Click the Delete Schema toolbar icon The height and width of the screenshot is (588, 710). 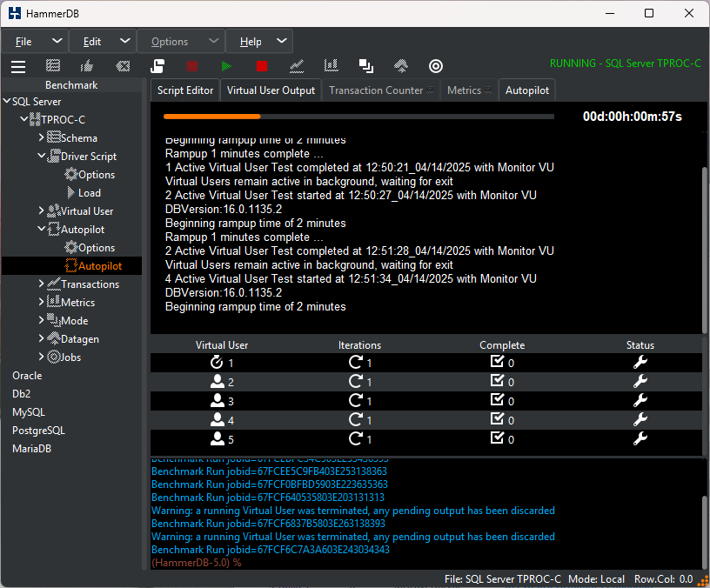(x=123, y=66)
